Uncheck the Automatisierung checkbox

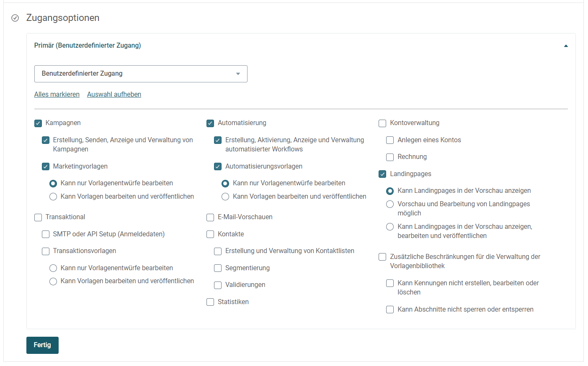click(x=210, y=123)
